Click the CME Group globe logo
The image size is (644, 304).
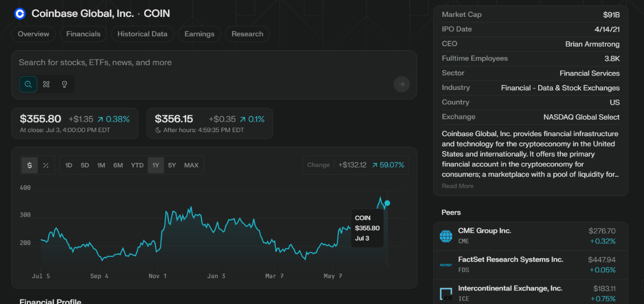[x=446, y=236]
